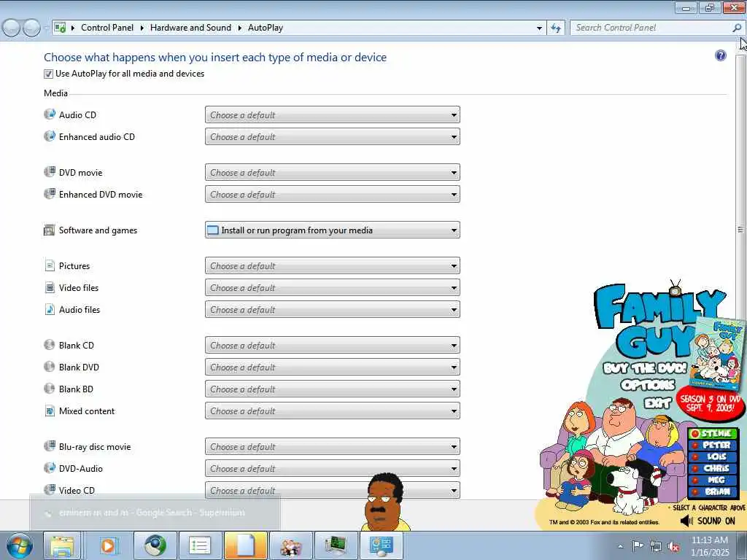Click the Season 3 DVD cover image

pyautogui.click(x=716, y=354)
